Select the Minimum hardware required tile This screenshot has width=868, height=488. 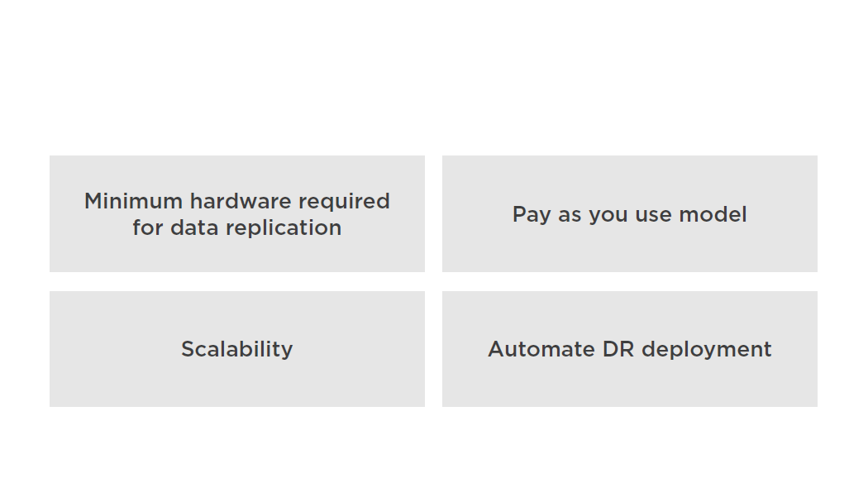237,214
